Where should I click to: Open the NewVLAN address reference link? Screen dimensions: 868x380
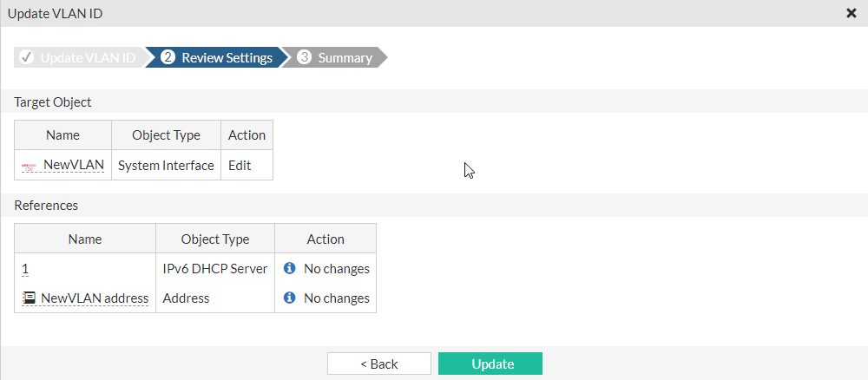tap(95, 298)
